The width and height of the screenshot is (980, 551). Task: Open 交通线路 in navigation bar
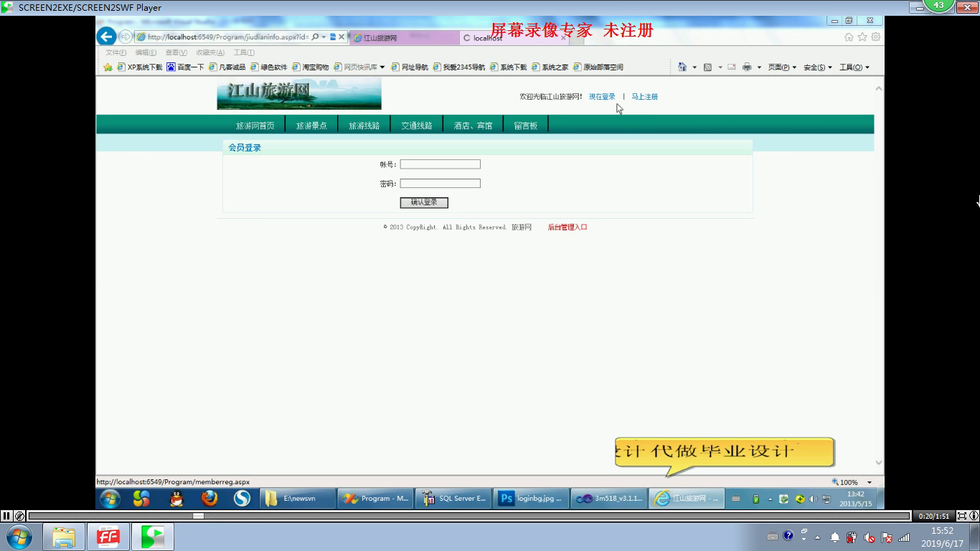(416, 126)
